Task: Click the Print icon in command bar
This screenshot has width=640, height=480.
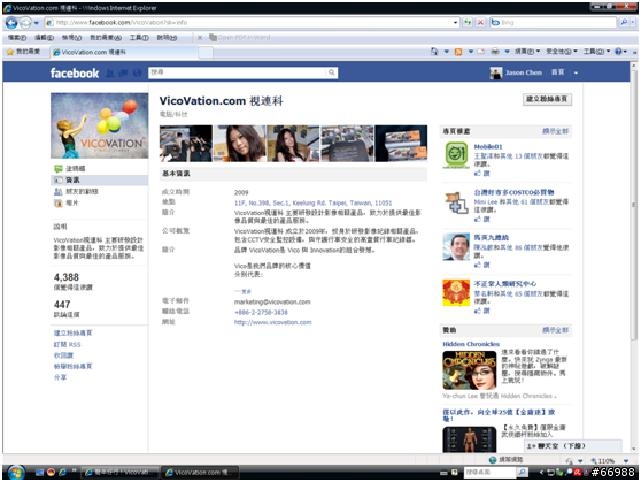Action: tap(495, 51)
